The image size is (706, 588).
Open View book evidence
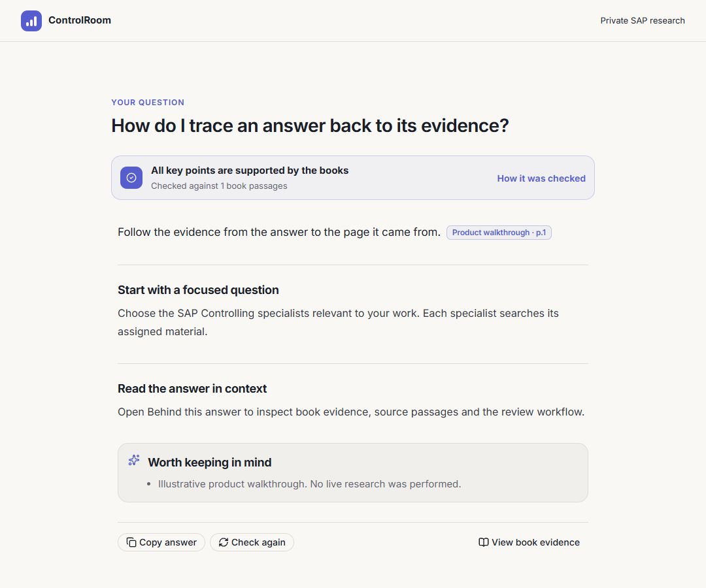point(529,542)
